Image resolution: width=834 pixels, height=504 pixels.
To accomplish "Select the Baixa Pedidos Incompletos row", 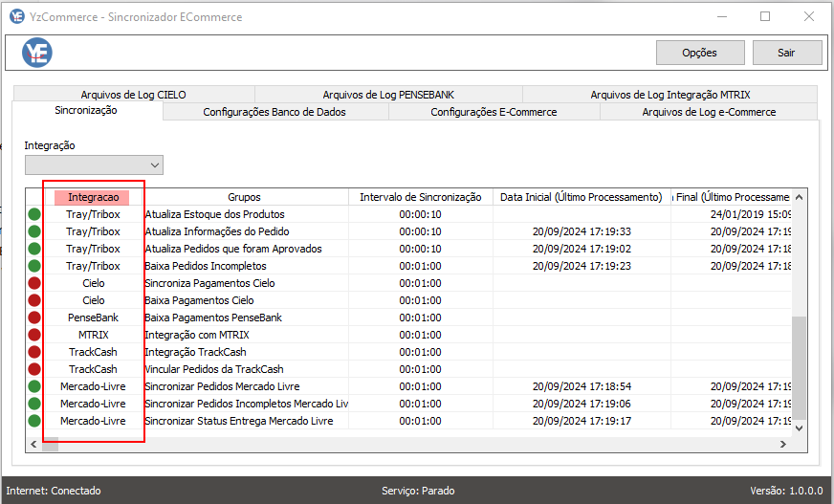I will [x=408, y=266].
